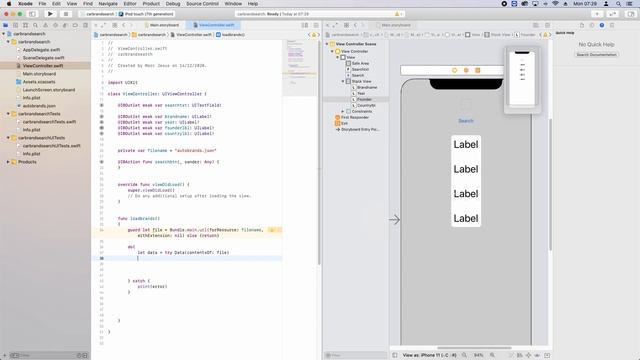Image resolution: width=640 pixels, height=360 pixels.
Task: Toggle the navigator sidebar toolbar button
Action: tap(33, 14)
